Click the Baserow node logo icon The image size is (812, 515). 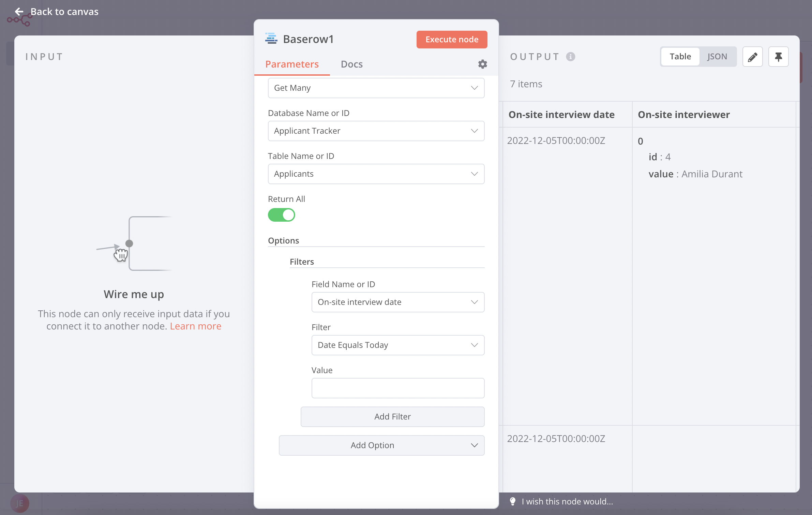coord(271,39)
